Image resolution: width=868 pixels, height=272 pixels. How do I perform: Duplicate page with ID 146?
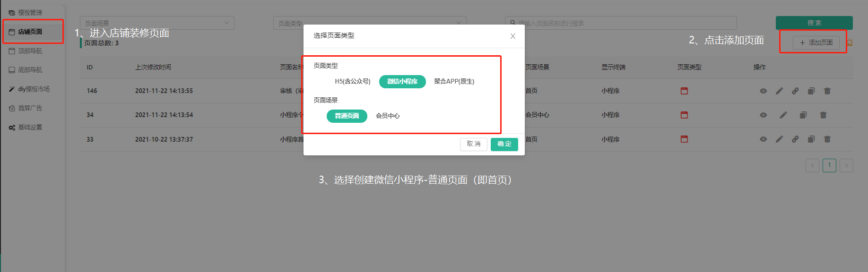811,91
